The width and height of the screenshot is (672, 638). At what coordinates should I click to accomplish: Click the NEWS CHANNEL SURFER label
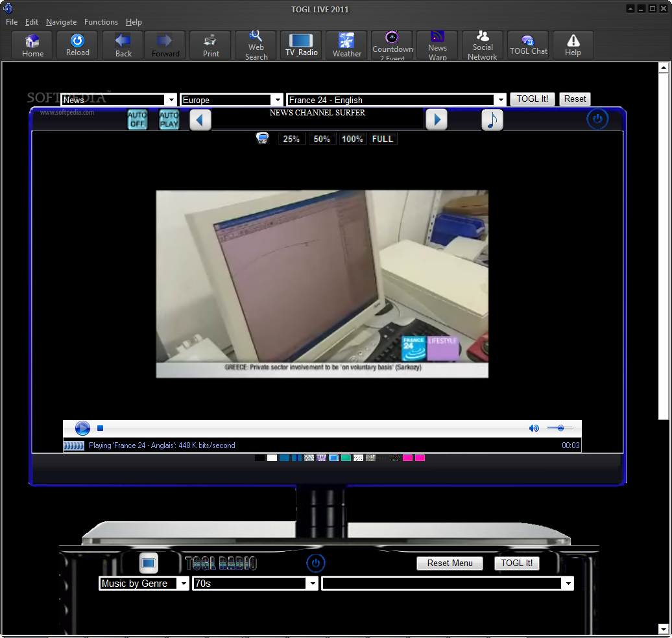pyautogui.click(x=317, y=113)
